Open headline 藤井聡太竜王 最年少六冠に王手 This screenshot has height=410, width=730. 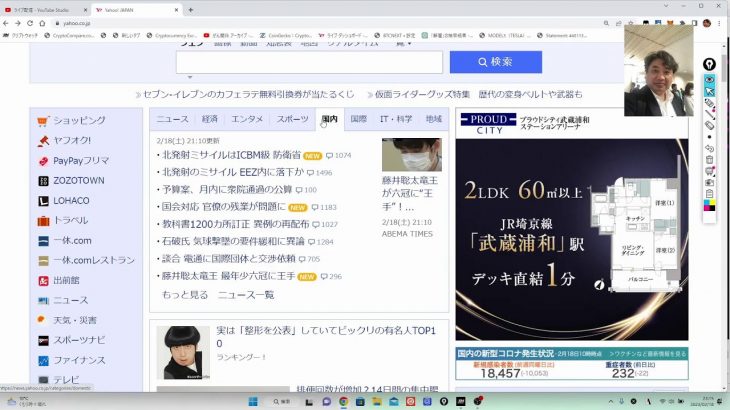[228, 276]
